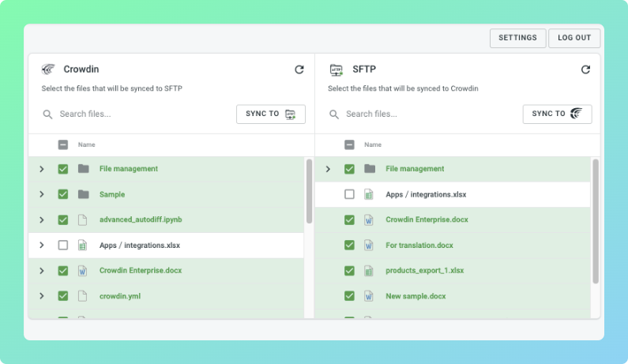The height and width of the screenshot is (364, 628).
Task: Uncheck advanced_autodiff.ipynb checkbox
Action: pos(63,220)
